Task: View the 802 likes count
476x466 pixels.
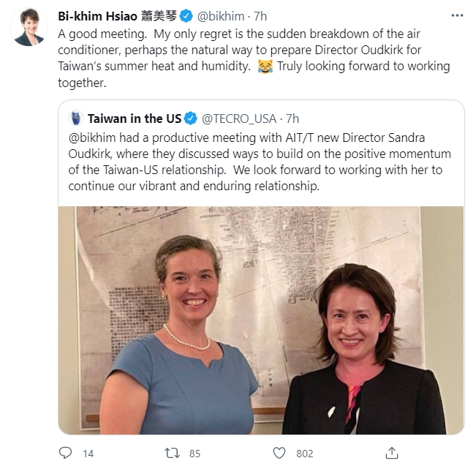Action: click(304, 454)
